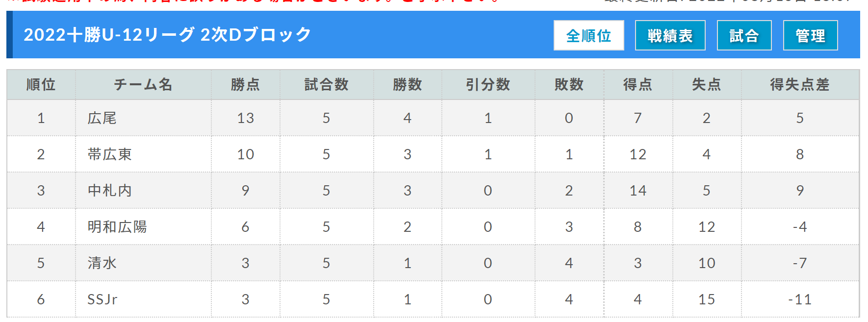Select team 清水 in the standings

[102, 263]
